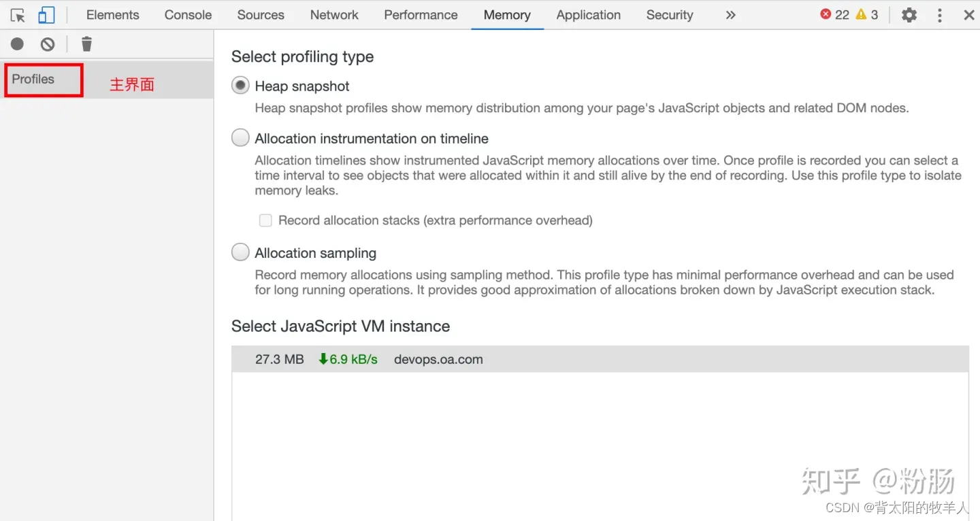Image resolution: width=980 pixels, height=521 pixels.
Task: Start recording with the record circle icon
Action: tap(17, 44)
